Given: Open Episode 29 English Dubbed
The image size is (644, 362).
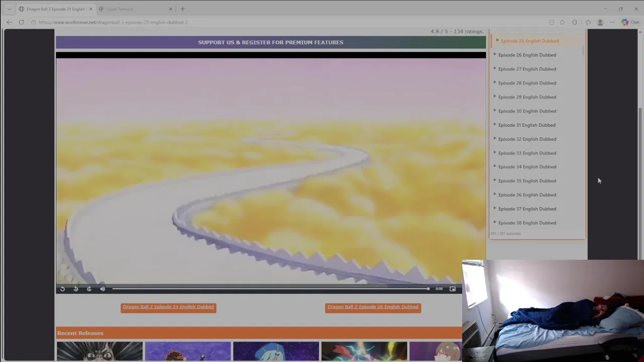Looking at the screenshot, I should click(527, 97).
